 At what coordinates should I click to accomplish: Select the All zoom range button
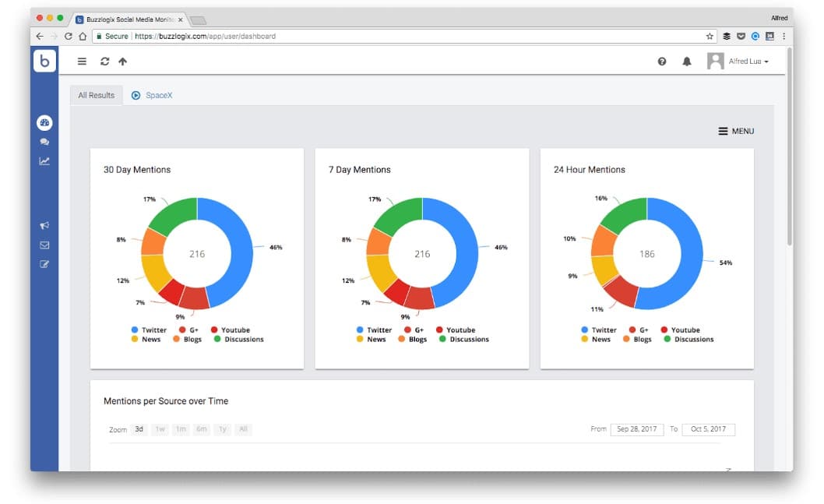click(x=243, y=429)
